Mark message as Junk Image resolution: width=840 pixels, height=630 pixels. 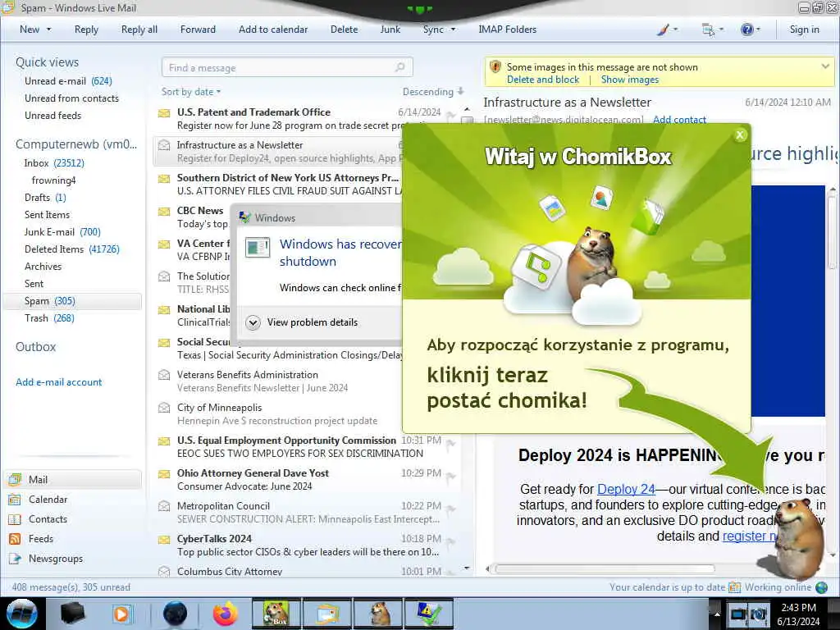pyautogui.click(x=390, y=30)
